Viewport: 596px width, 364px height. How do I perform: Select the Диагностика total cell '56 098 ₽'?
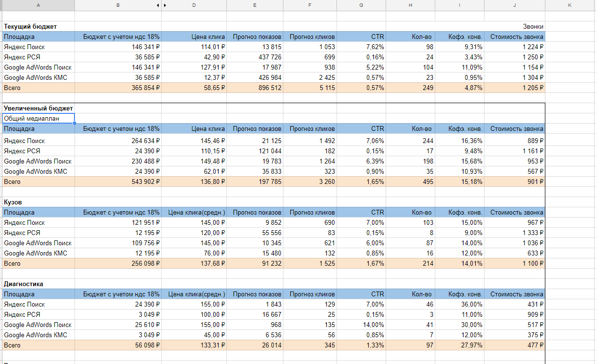(x=118, y=345)
